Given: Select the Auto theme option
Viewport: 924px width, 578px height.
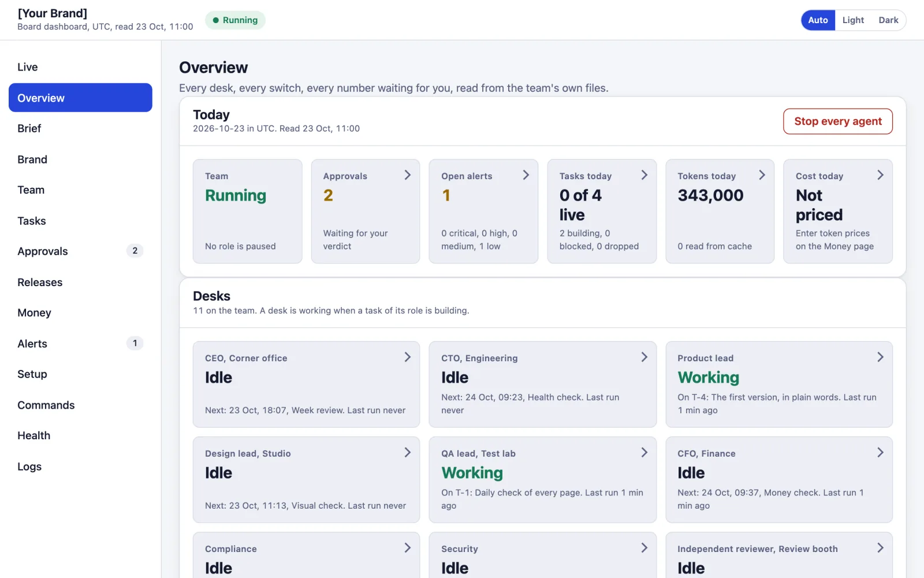Looking at the screenshot, I should 818,20.
